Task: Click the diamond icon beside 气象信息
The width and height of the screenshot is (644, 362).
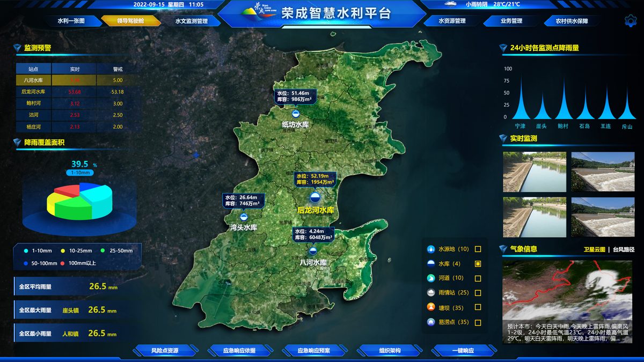Action: point(503,249)
